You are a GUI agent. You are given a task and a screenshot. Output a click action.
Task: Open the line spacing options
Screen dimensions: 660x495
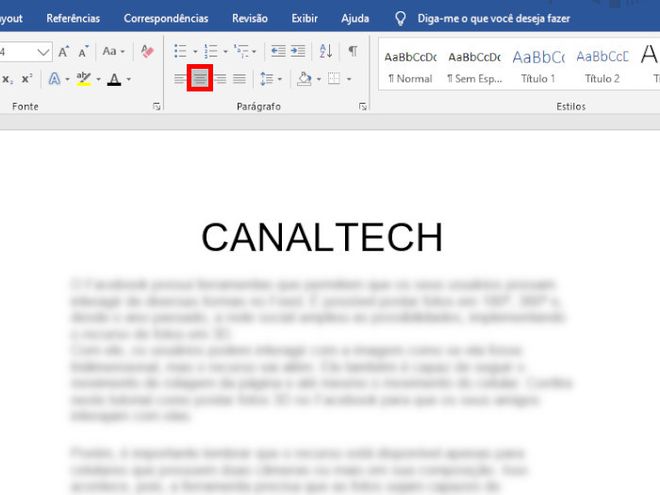[266, 79]
